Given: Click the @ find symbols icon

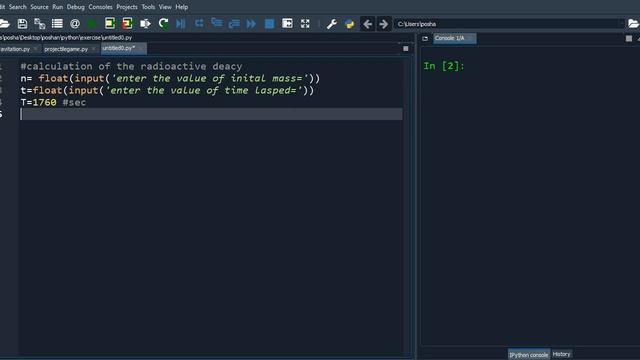Looking at the screenshot, I should [75, 24].
